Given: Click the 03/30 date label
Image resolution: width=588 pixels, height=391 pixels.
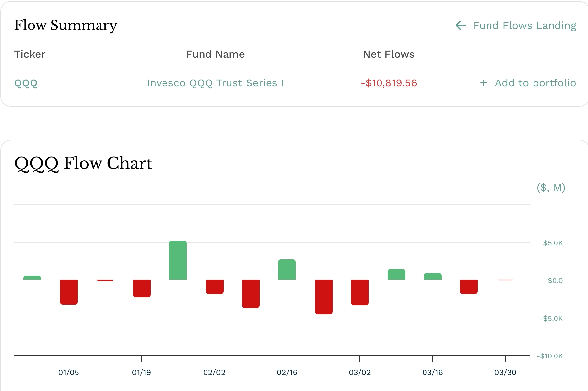Looking at the screenshot, I should [x=506, y=373].
